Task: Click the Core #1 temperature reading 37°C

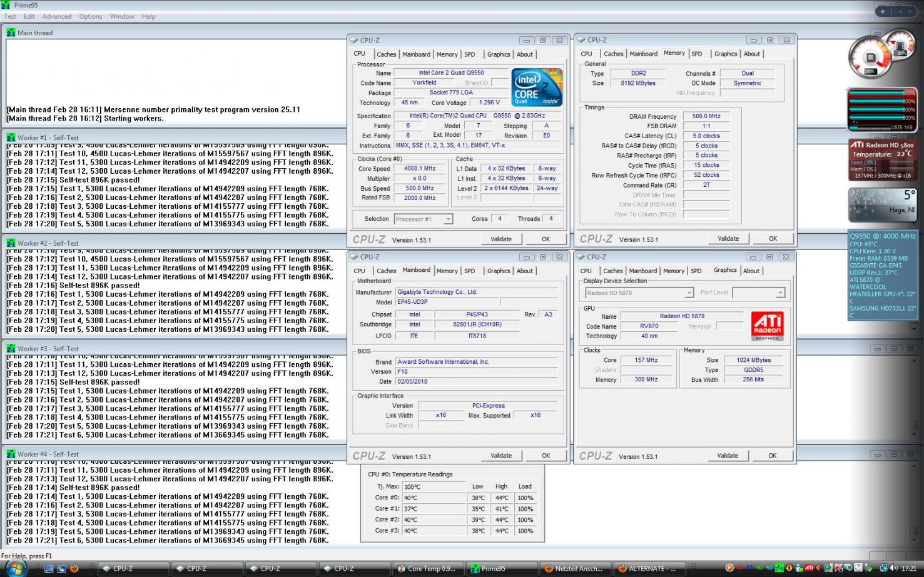Action: pyautogui.click(x=434, y=509)
